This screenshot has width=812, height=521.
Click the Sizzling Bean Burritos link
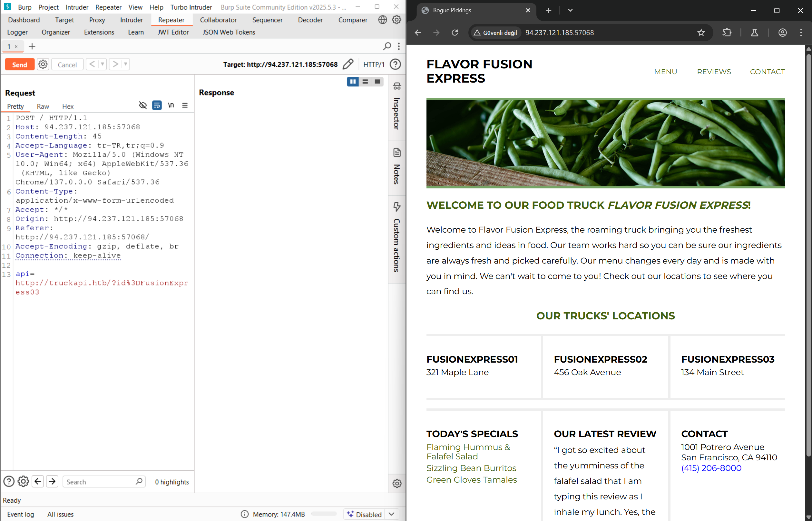click(x=471, y=468)
